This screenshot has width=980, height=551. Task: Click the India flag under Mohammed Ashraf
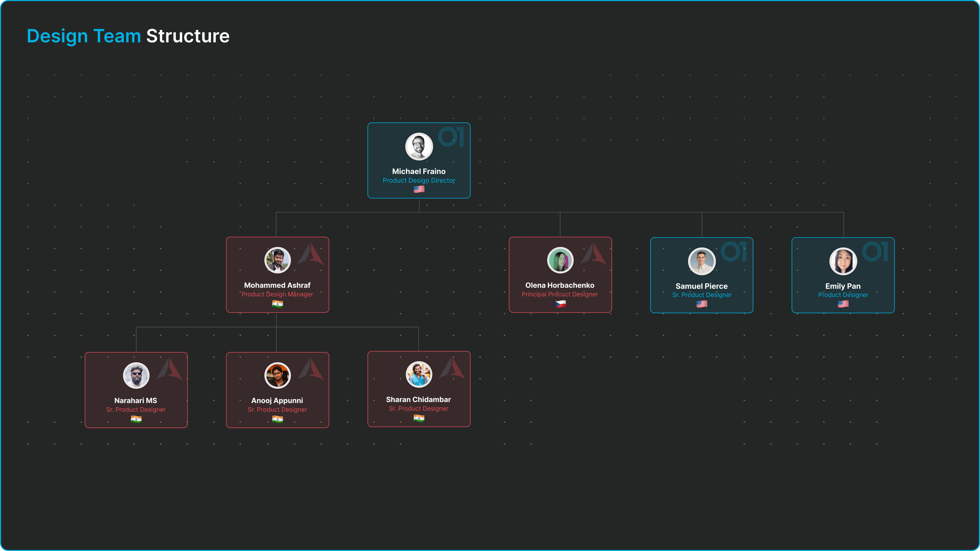pos(277,304)
